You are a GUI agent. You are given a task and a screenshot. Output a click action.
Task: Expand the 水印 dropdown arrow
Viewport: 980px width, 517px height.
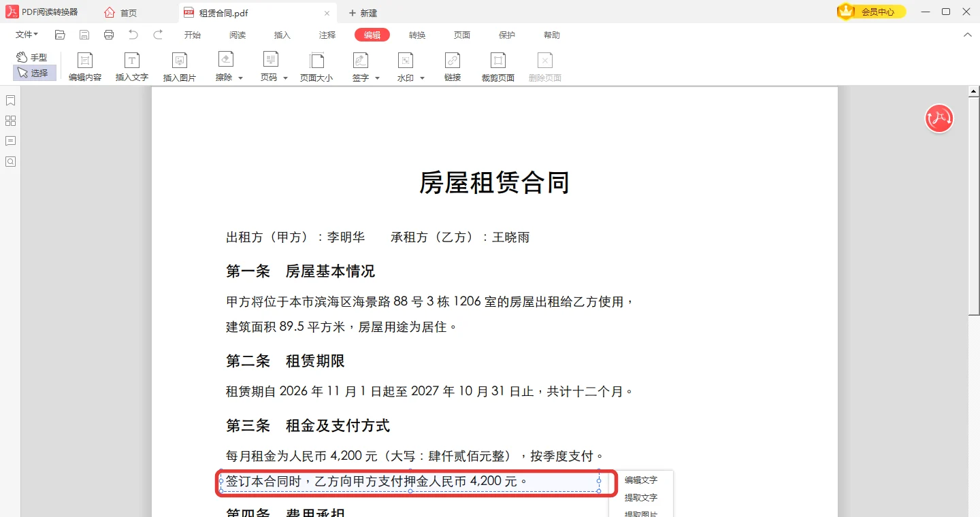tap(422, 78)
